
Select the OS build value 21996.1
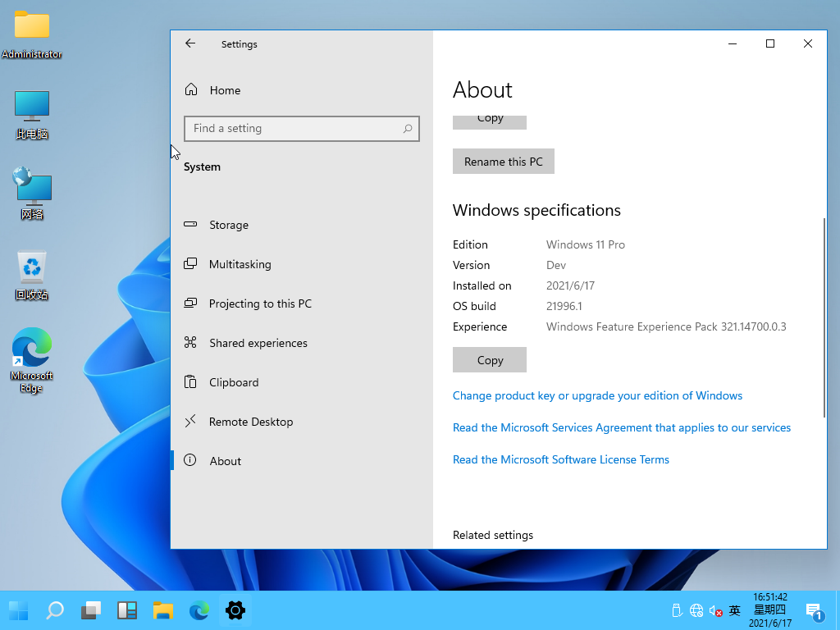564,306
